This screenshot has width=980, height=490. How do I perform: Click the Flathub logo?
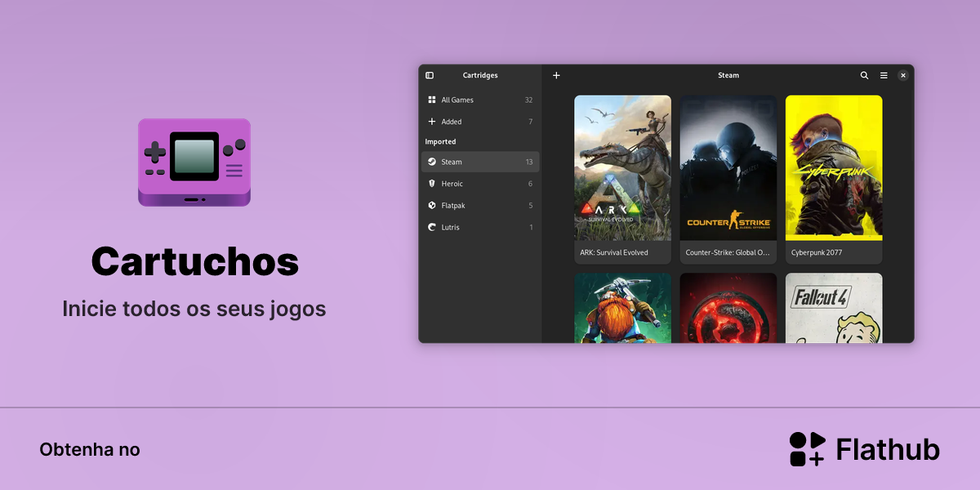click(x=864, y=449)
